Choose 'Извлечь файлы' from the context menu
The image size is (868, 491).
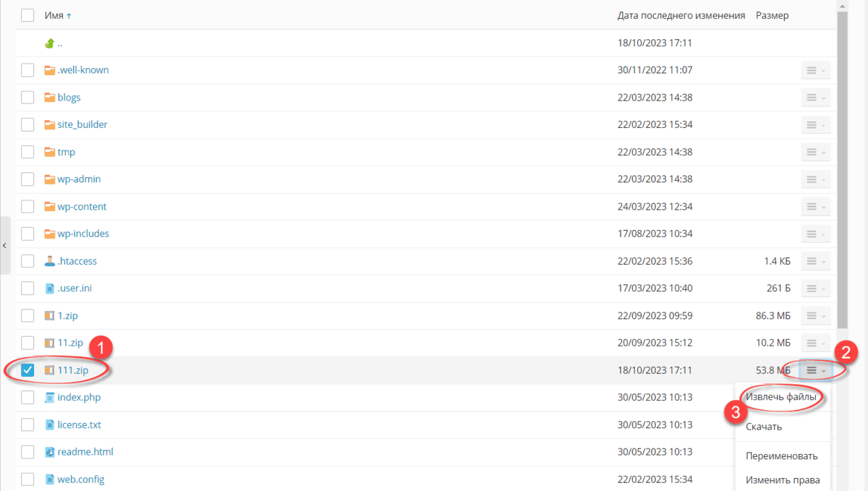click(x=781, y=398)
